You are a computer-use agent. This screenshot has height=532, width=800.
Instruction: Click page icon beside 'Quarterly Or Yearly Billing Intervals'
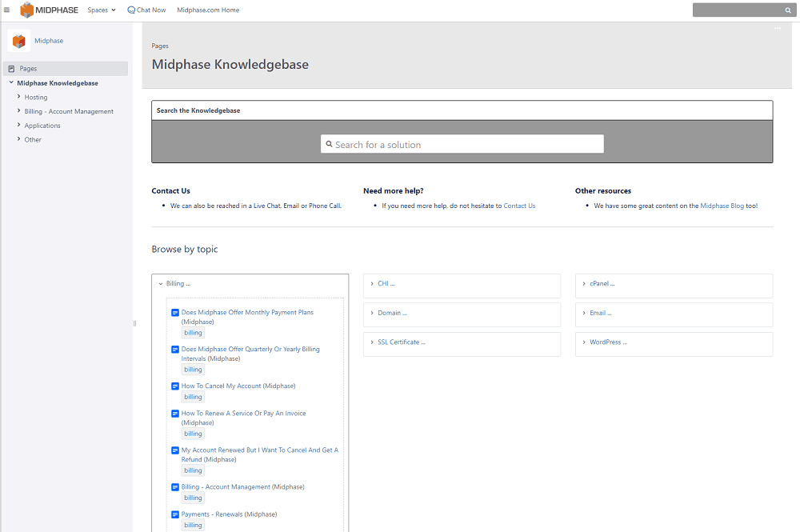(x=175, y=350)
